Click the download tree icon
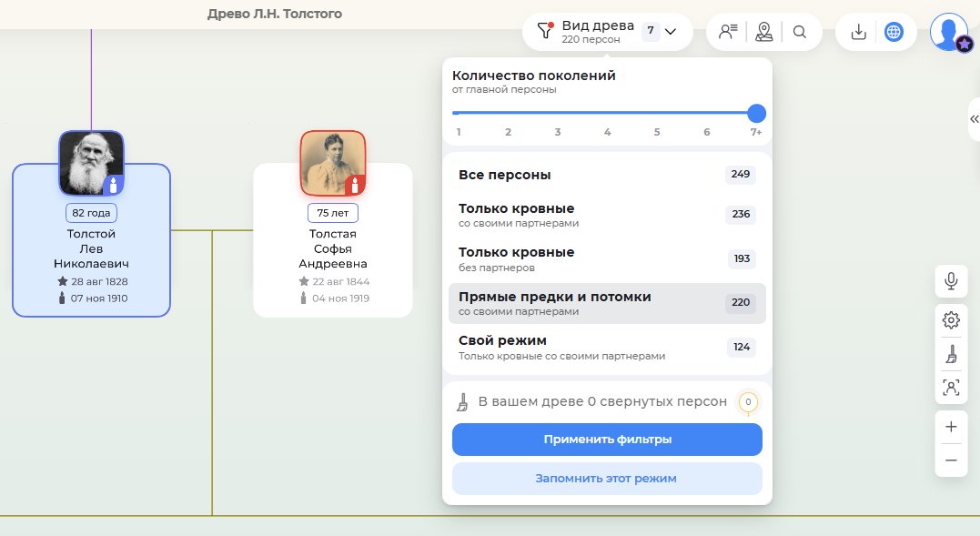 pos(857,32)
